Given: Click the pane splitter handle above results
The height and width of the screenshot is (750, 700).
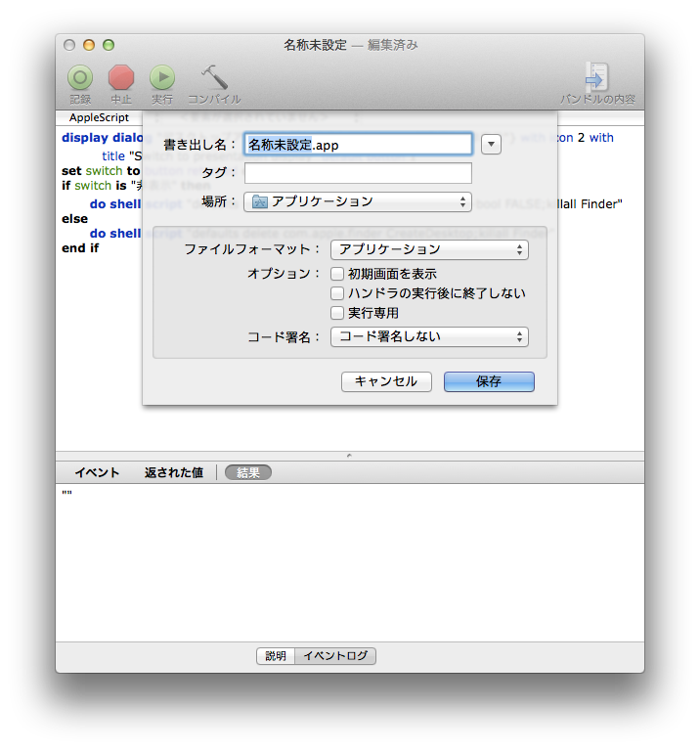Looking at the screenshot, I should pos(349,456).
